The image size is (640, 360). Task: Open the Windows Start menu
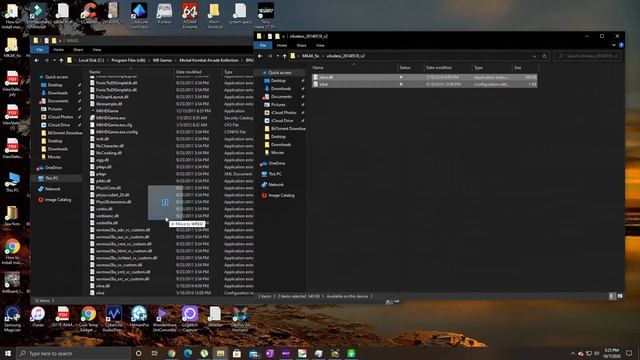pyautogui.click(x=8, y=353)
